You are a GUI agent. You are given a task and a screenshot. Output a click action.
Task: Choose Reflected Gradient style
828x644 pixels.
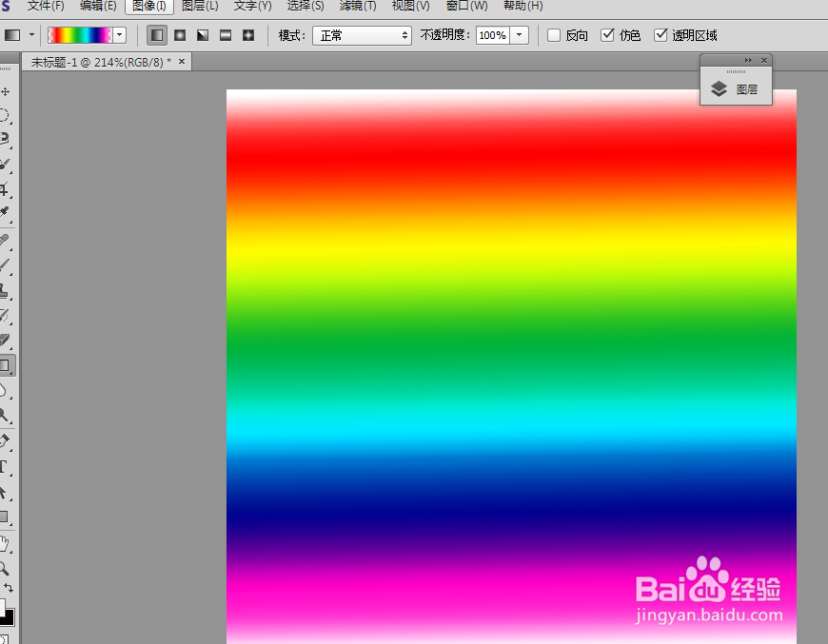click(x=226, y=35)
